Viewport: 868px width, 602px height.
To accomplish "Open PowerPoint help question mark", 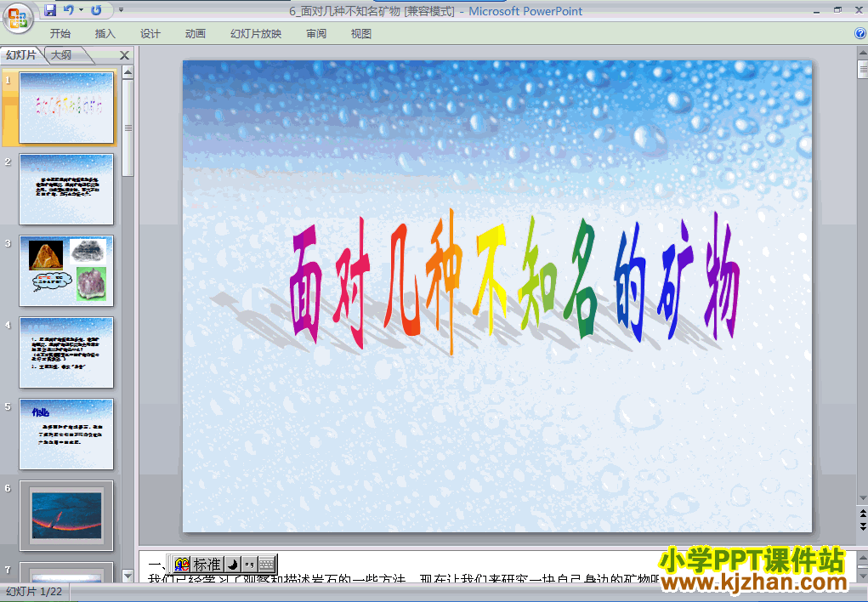I will (860, 34).
